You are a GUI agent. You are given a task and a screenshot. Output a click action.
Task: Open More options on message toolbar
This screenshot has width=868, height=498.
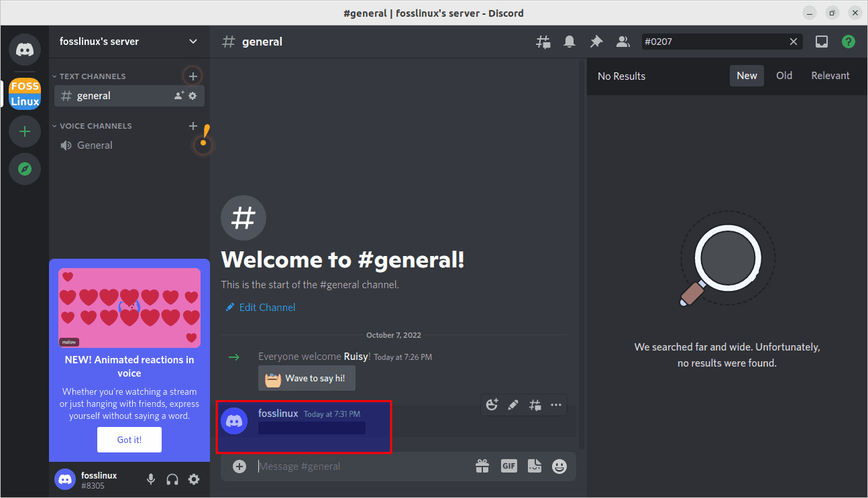pyautogui.click(x=556, y=405)
